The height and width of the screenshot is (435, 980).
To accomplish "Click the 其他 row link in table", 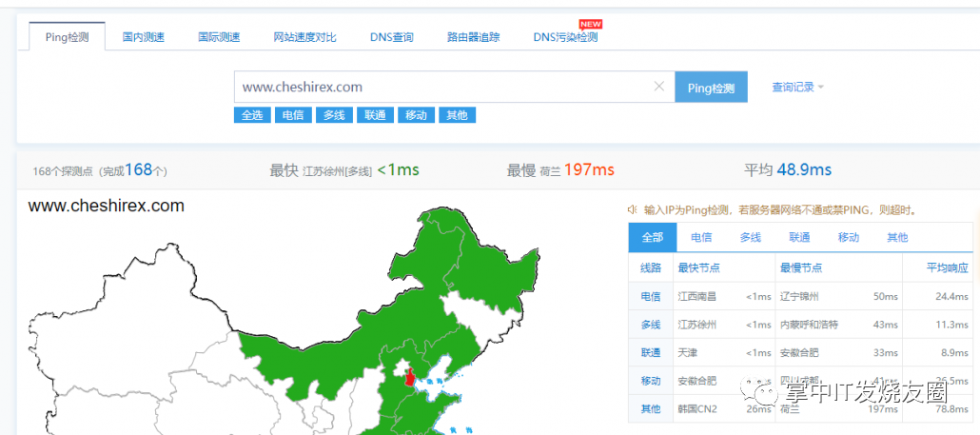I will [651, 409].
